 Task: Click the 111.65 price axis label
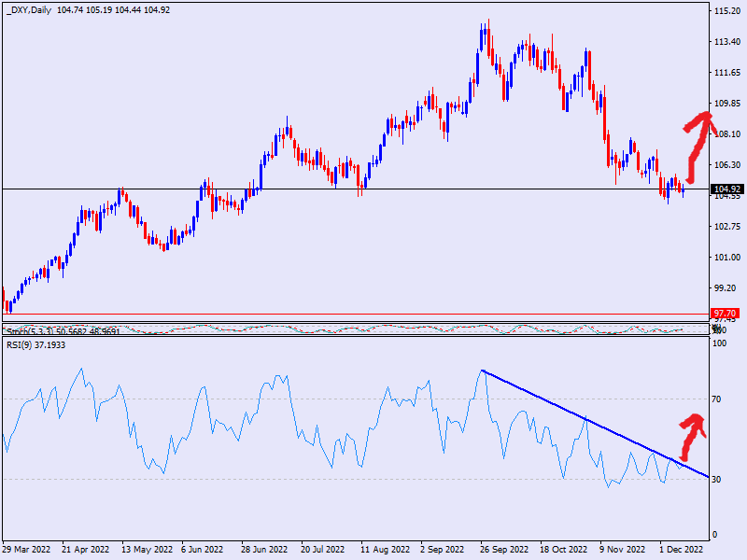[x=727, y=73]
